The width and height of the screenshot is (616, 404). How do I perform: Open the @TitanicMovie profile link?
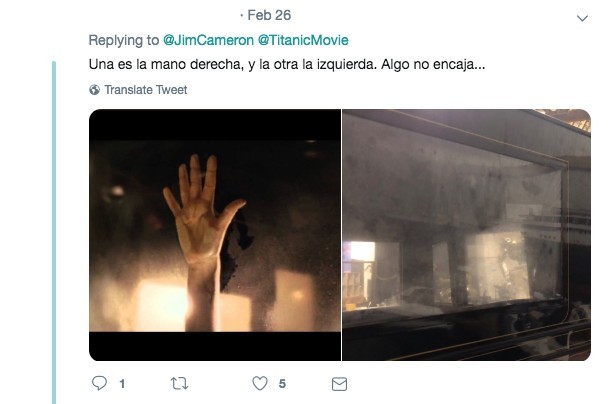point(303,40)
